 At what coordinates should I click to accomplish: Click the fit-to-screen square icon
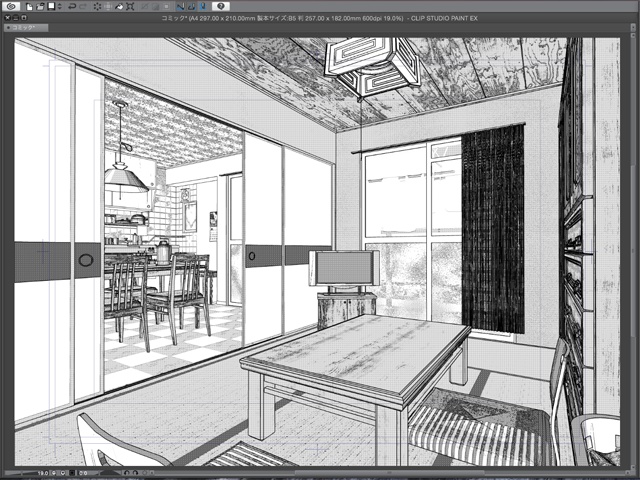pos(72,473)
